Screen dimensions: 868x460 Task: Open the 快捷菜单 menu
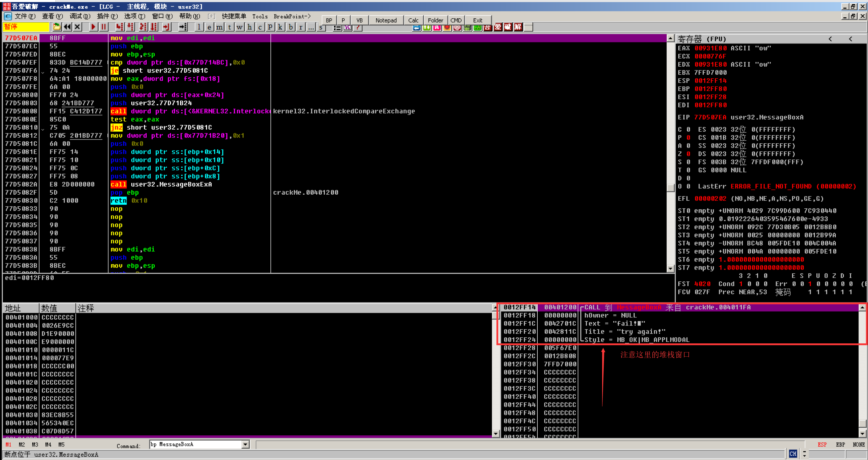(234, 16)
